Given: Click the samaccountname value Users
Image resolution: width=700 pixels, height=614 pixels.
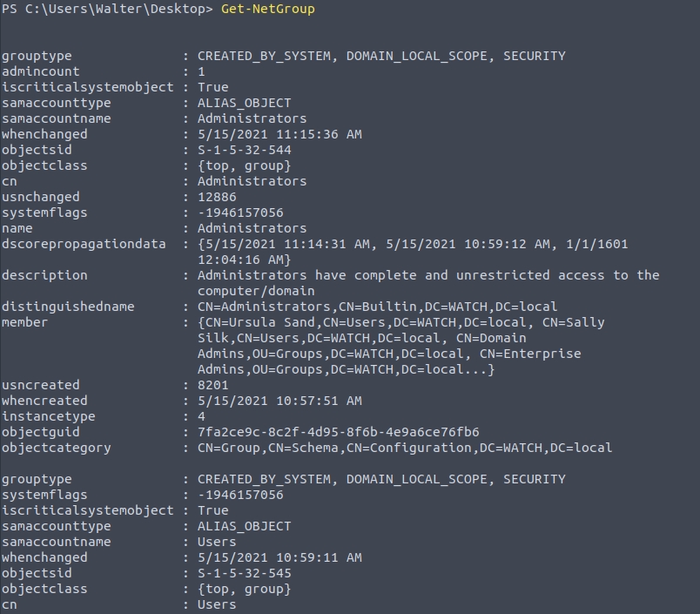Looking at the screenshot, I should tap(217, 542).
